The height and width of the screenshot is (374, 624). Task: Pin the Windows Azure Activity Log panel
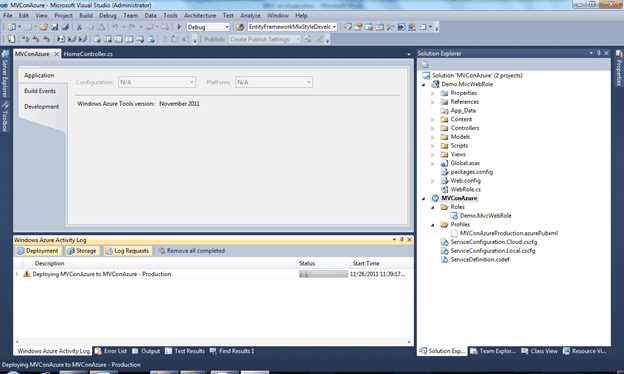[x=402, y=240]
